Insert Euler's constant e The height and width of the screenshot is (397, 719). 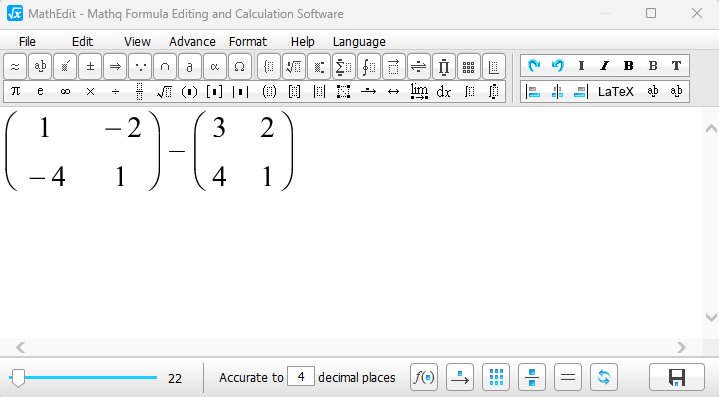point(40,92)
